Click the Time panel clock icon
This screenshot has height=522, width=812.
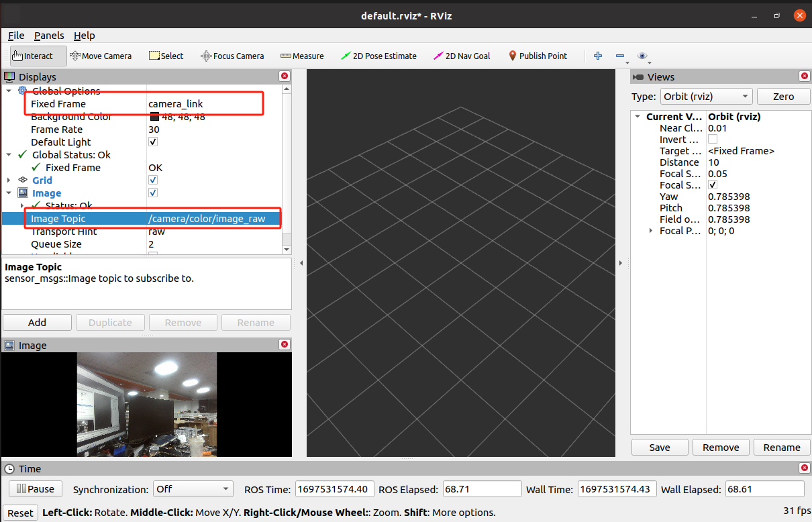pyautogui.click(x=9, y=468)
